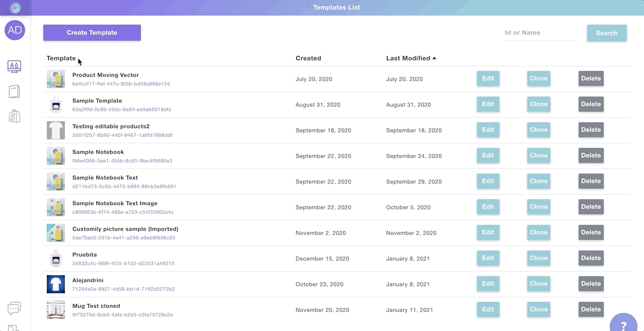Select the Alejandrini t-shirt thumbnail
This screenshot has width=644, height=331.
tap(56, 284)
